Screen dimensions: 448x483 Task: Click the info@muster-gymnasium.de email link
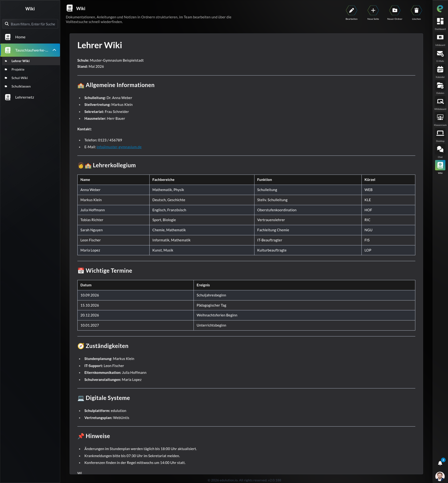(119, 147)
